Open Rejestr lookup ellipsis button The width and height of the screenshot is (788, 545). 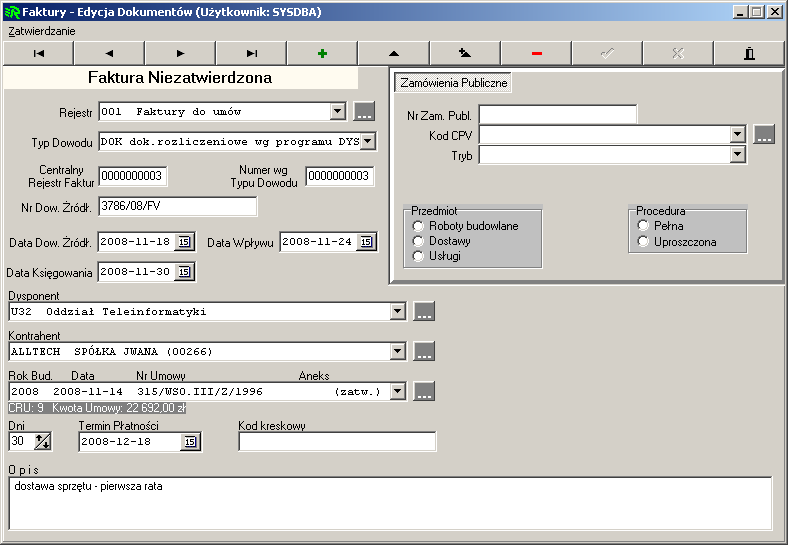click(364, 111)
